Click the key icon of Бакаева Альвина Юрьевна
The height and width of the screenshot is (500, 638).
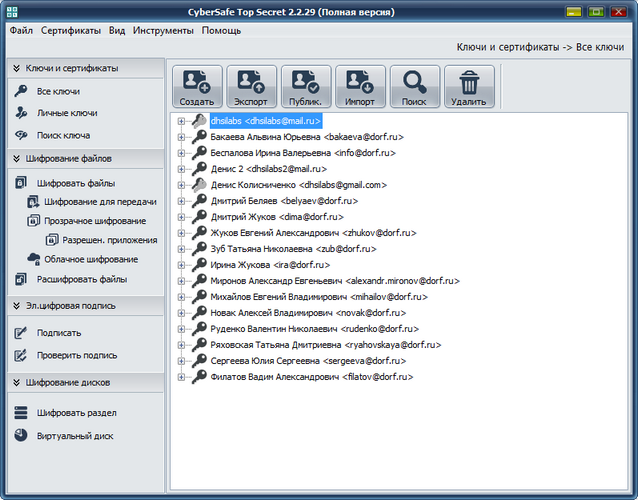click(x=199, y=137)
